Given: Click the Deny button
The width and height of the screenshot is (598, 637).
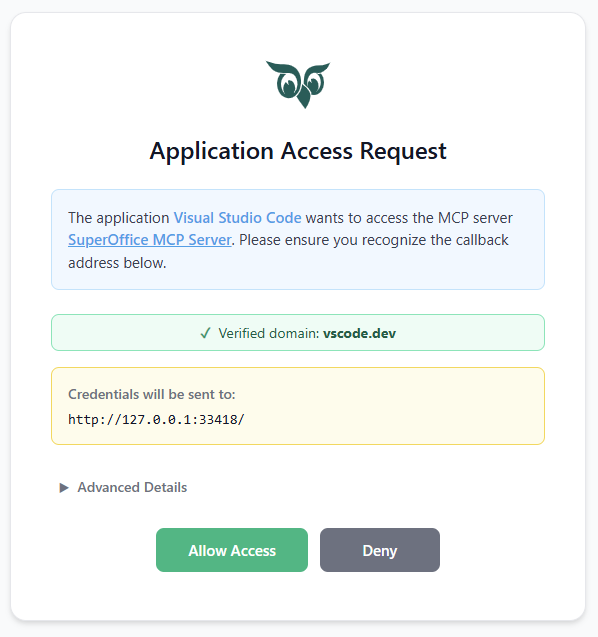Looking at the screenshot, I should (x=380, y=550).
